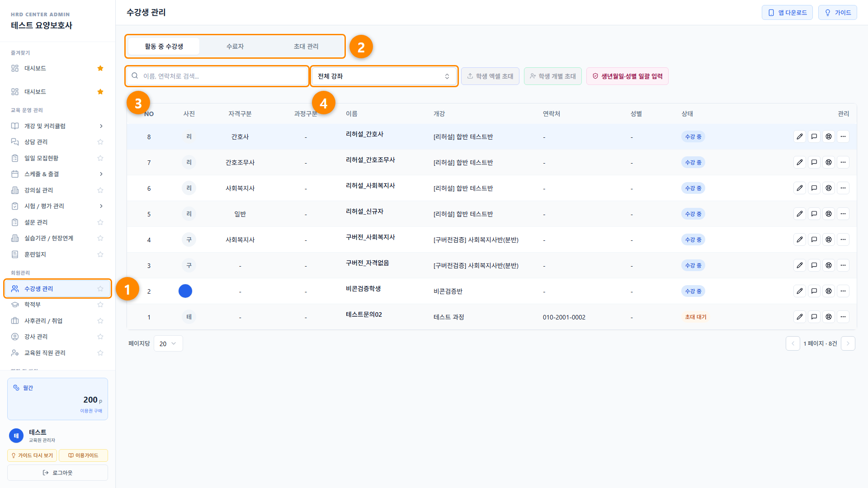Screen dimensions: 868x488
Task: Open the more options menu for 테스트문의02
Action: click(843, 317)
